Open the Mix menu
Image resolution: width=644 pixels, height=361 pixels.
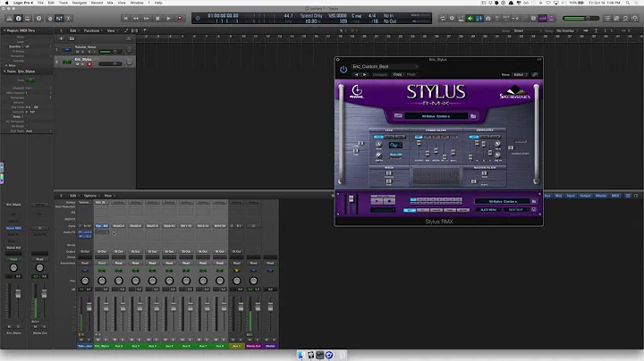tap(110, 3)
